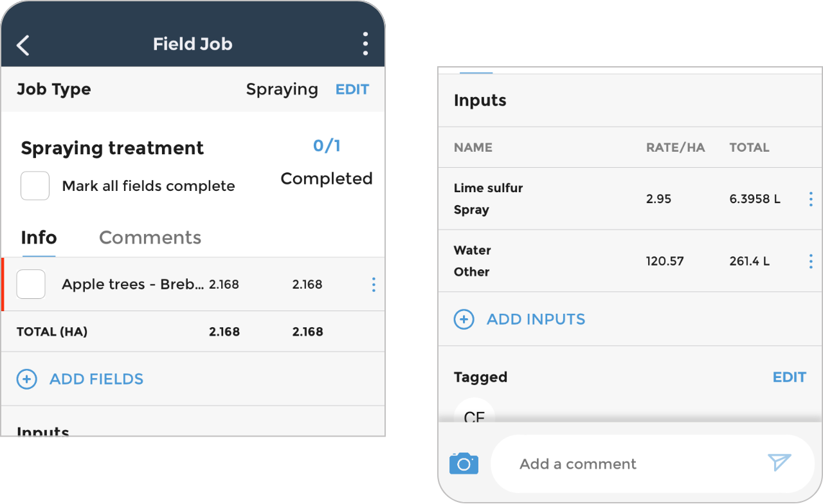Screen dimensions: 823x504
Task: Edit the Tagged users
Action: 789,377
